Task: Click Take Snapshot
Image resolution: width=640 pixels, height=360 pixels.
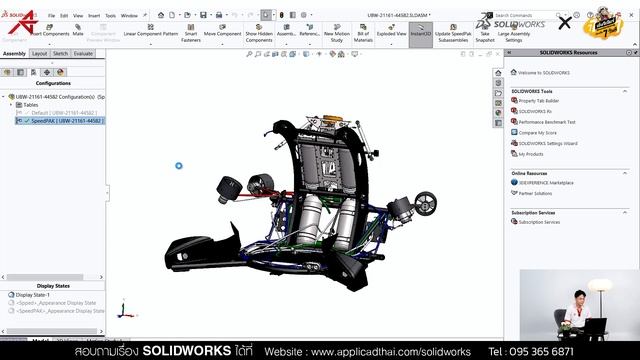Action: pos(485,33)
